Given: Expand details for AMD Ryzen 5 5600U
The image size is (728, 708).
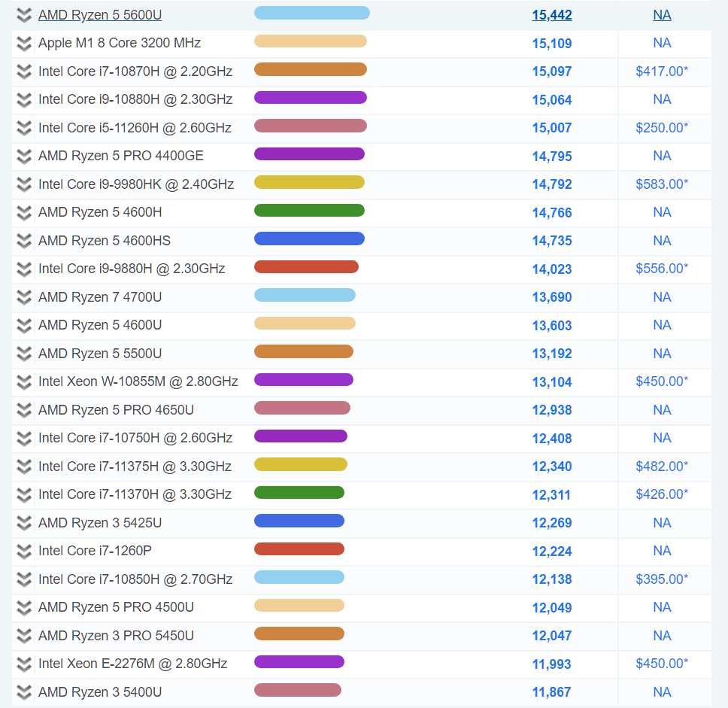Looking at the screenshot, I should tap(23, 15).
